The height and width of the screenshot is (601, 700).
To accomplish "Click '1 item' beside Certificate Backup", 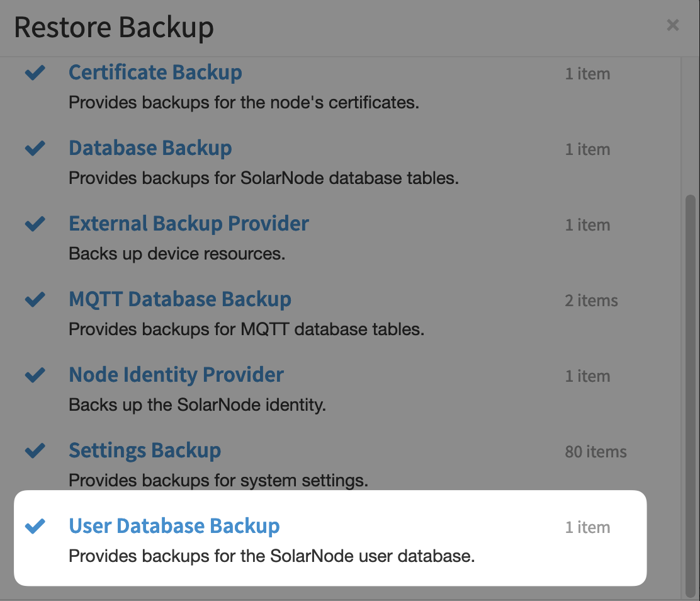I will coord(587,74).
